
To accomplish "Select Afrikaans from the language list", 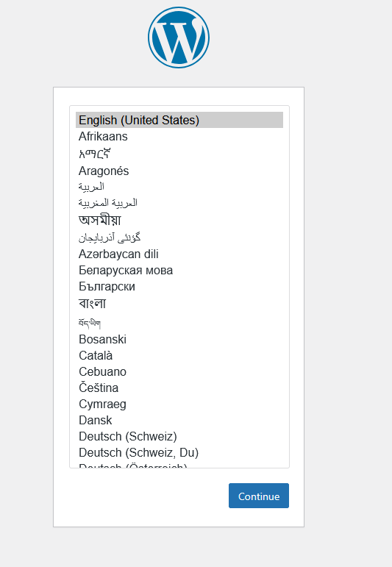I will (x=179, y=136).
